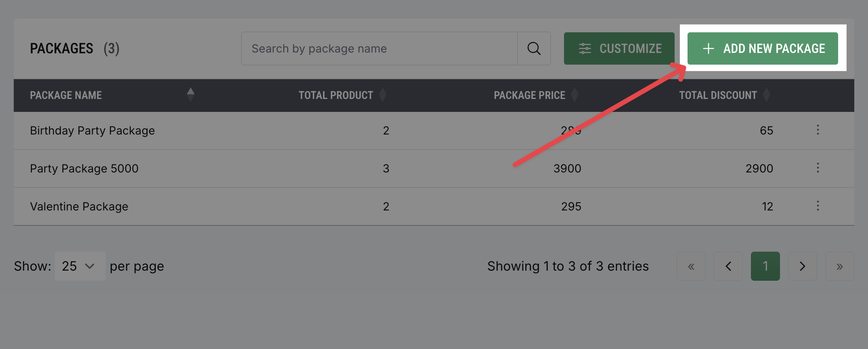
Task: Select page 1 in pagination
Action: [765, 266]
